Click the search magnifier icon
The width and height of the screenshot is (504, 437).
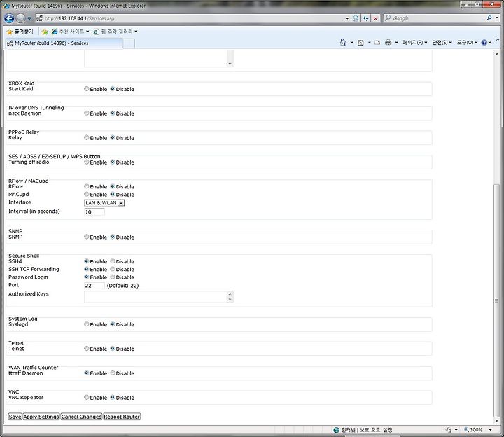(489, 18)
